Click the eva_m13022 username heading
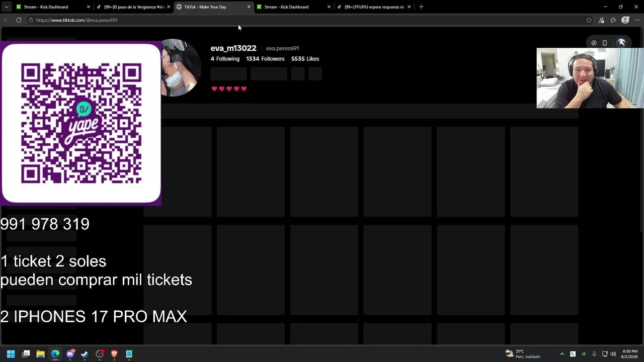This screenshot has width=644, height=362. tap(233, 48)
